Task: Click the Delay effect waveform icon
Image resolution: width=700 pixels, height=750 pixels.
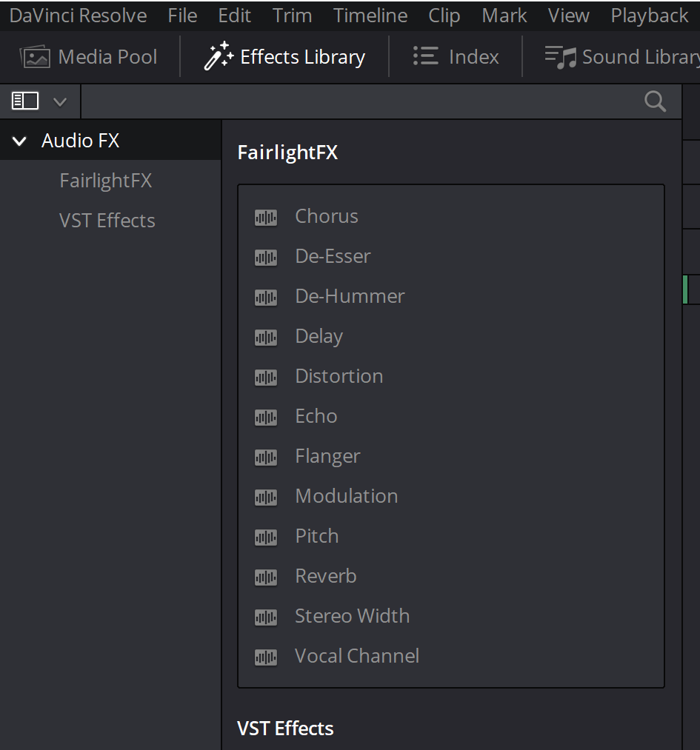Action: [x=265, y=338]
